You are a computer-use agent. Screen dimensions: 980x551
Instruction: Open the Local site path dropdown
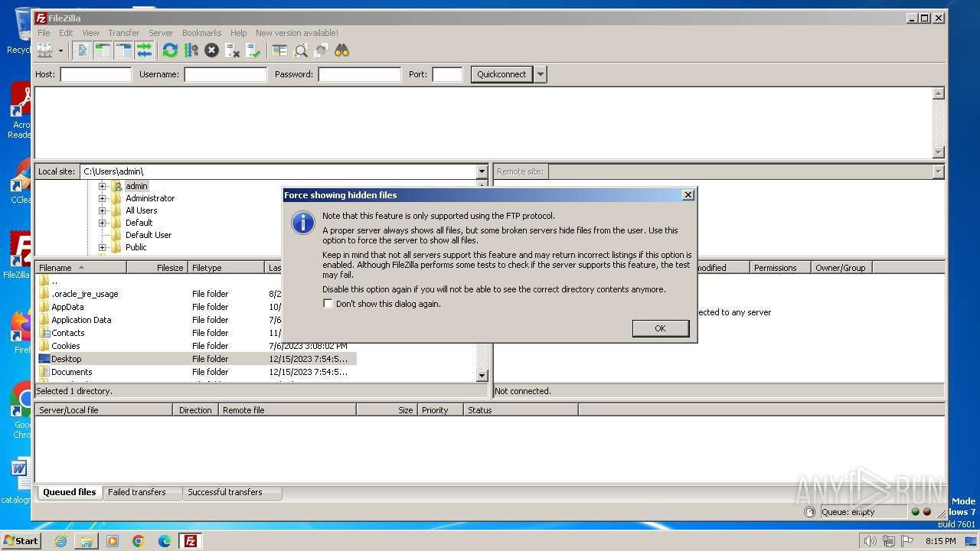click(482, 171)
